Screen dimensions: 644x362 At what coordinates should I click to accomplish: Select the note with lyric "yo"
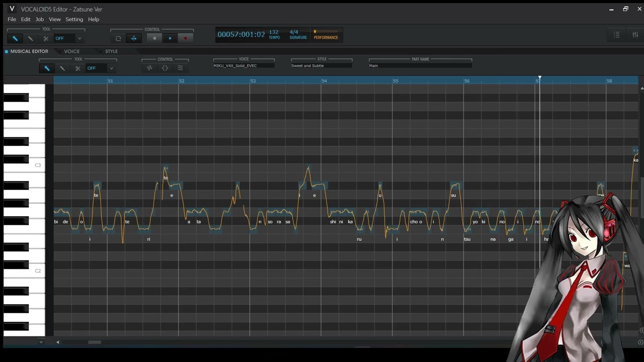[475, 222]
